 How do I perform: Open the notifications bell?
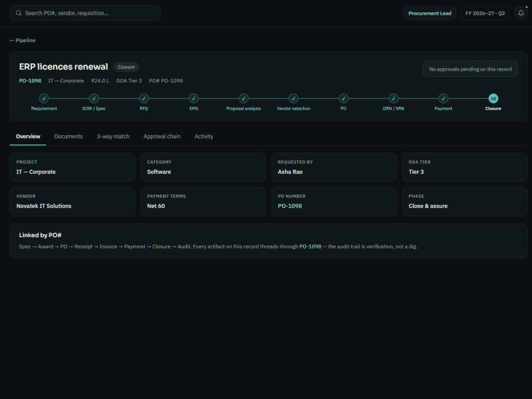(x=521, y=13)
